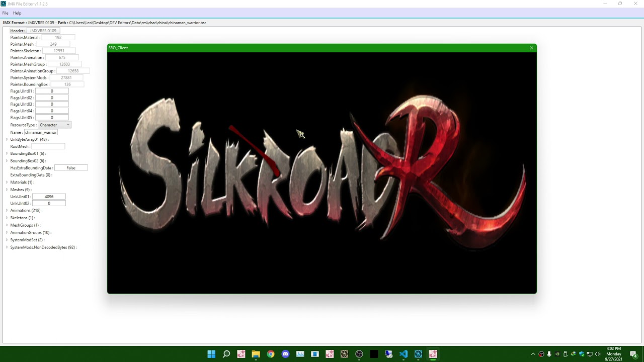Image resolution: width=644 pixels, height=362 pixels.
Task: Expand the SystemModSet (2) node
Action: pos(7,240)
